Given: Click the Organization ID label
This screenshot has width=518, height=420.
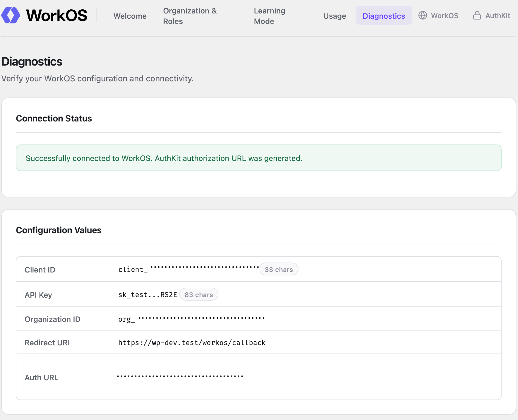Looking at the screenshot, I should [53, 319].
